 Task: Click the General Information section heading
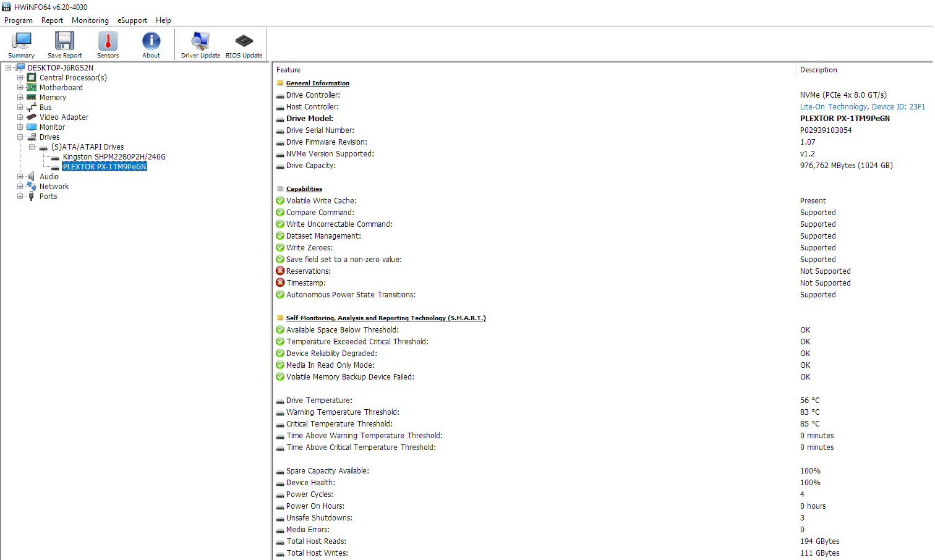(318, 83)
